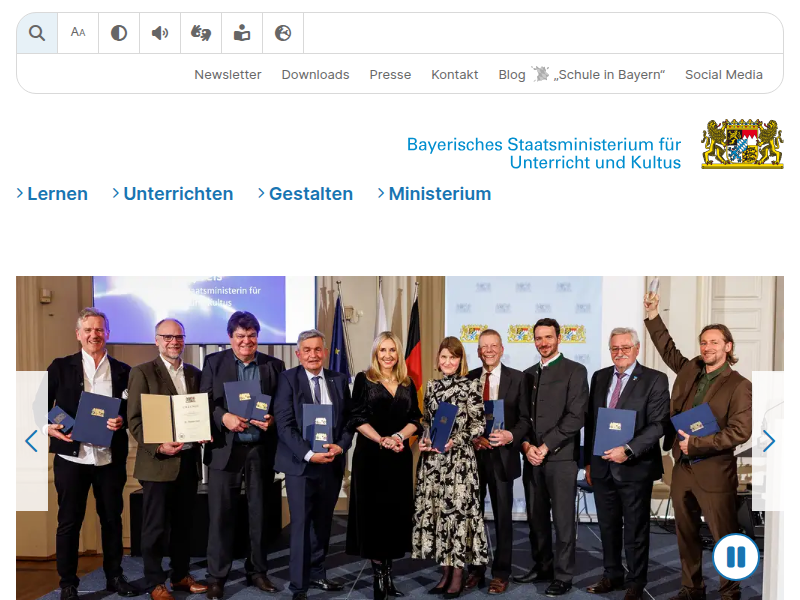Screen dimensions: 800x600
Task: Activate the read-aloud speaker icon
Action: tap(160, 33)
